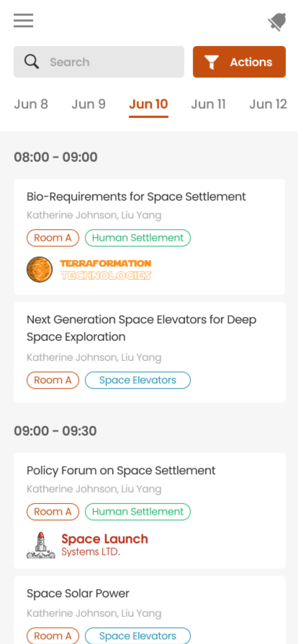Open the hamburger navigation menu

tap(23, 21)
